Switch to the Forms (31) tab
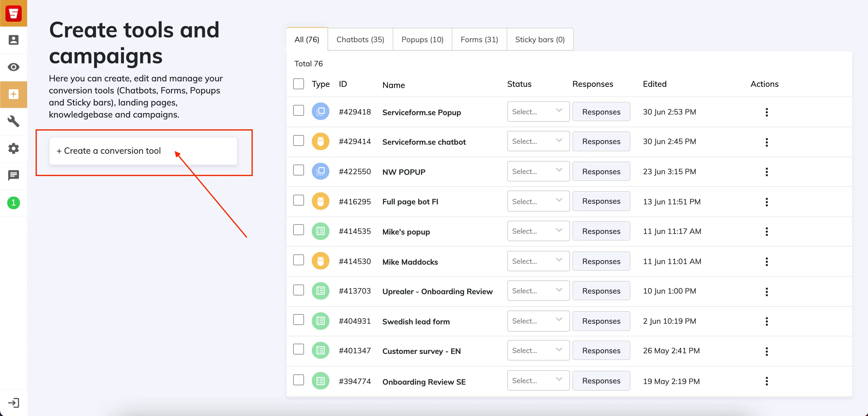The height and width of the screenshot is (416, 868). pyautogui.click(x=479, y=39)
